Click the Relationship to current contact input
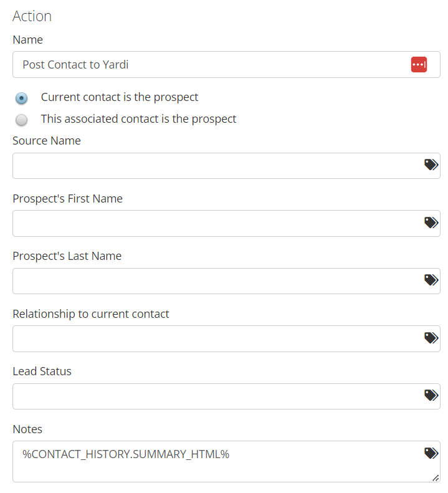The image size is (448, 493). tap(226, 338)
